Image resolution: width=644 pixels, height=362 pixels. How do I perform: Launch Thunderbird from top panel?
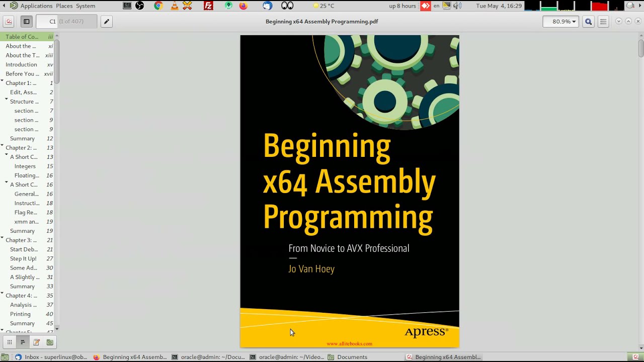click(x=268, y=6)
